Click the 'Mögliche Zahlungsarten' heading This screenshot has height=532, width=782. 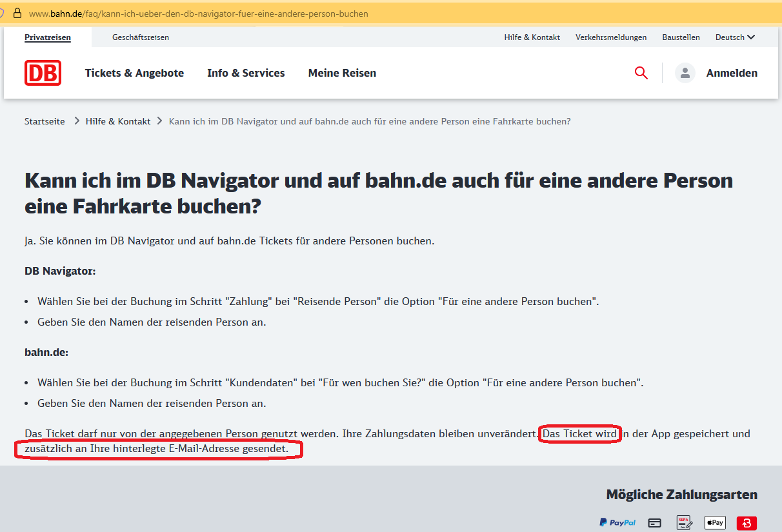coord(682,495)
